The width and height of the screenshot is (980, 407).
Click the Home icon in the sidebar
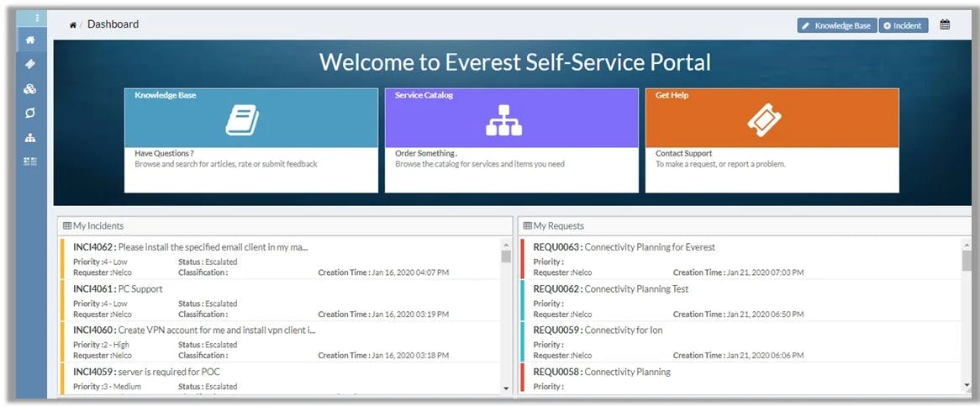(x=30, y=40)
